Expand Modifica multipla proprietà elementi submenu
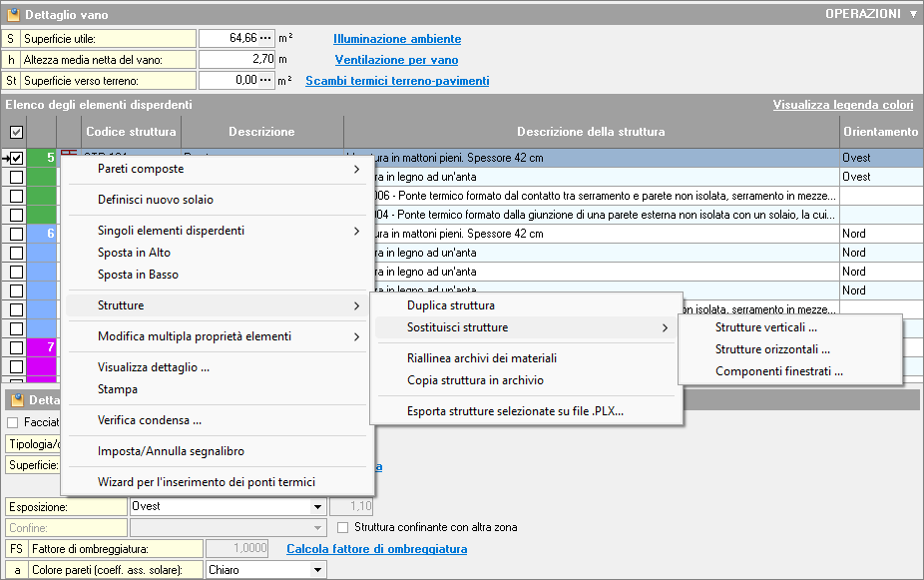The height and width of the screenshot is (580, 924). [356, 337]
